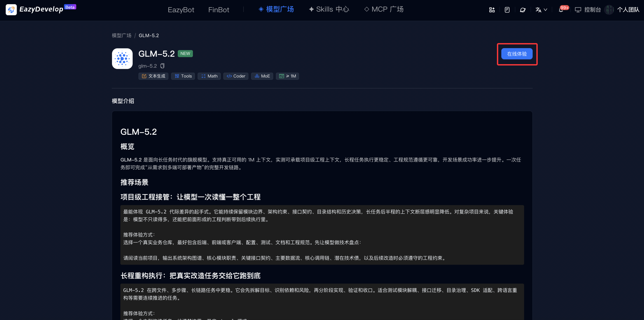
Task: Open the MCP 广场 tab
Action: [384, 9]
